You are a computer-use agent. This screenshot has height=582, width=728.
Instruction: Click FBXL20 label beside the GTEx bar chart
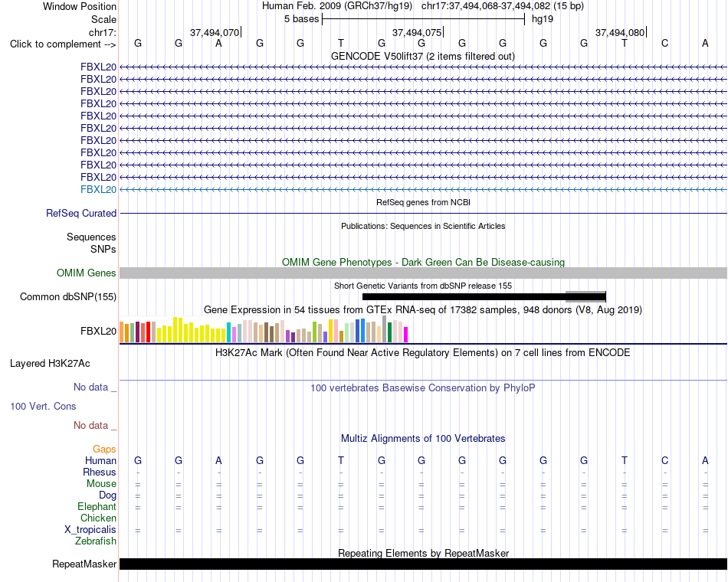(x=98, y=331)
